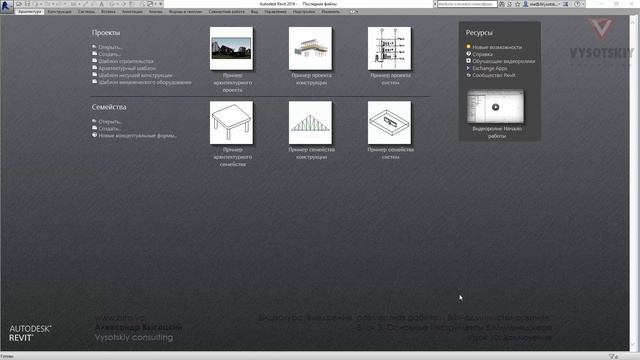Switch to the Конструкция ribbon tab
This screenshot has height=360, width=640.
60,12
